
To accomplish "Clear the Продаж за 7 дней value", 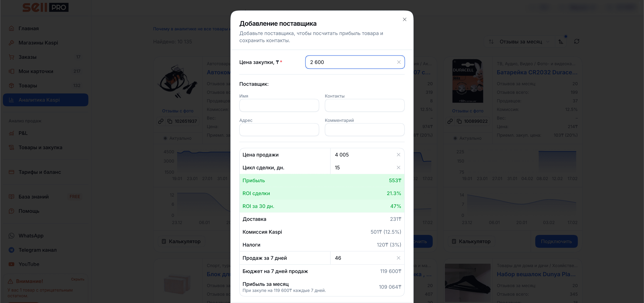I will point(399,258).
